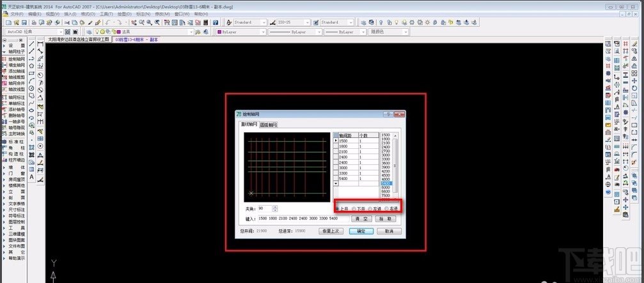Image resolution: width=644 pixels, height=283 pixels.
Task: Select the Polygon tool in Draw toolbar
Action: point(31,65)
